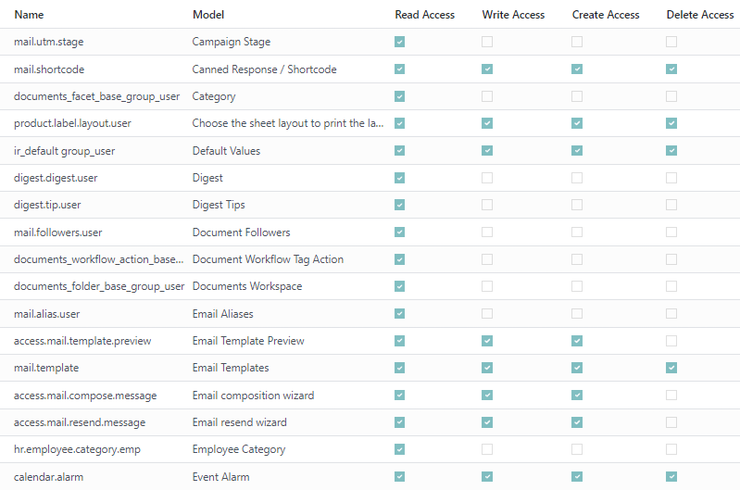Sort by the Name column header
The height and width of the screenshot is (490, 740).
(29, 15)
